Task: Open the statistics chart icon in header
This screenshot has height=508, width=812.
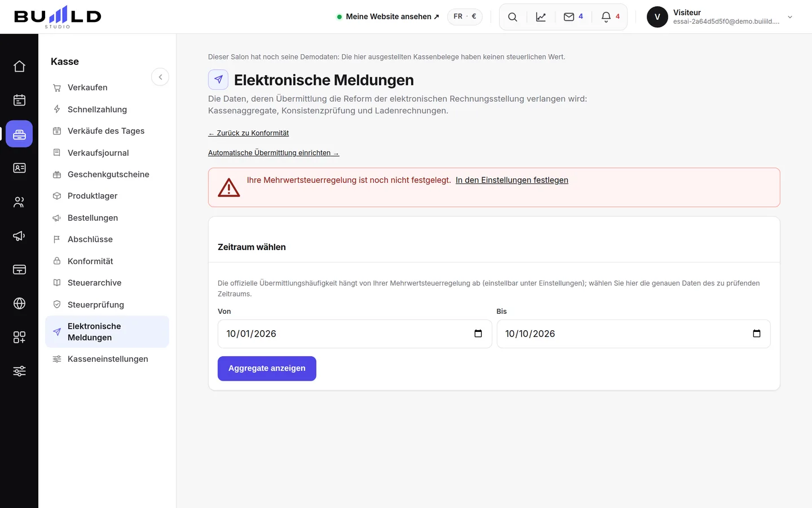Action: tap(541, 17)
